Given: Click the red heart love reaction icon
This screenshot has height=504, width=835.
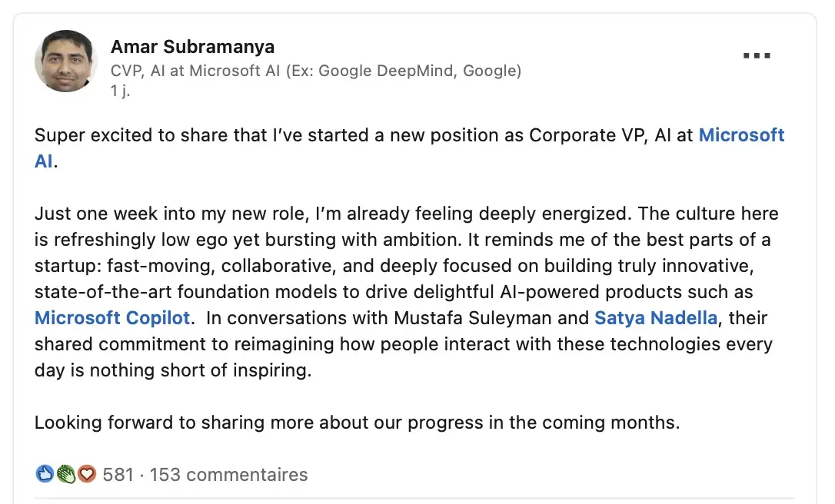Looking at the screenshot, I should point(86,475).
